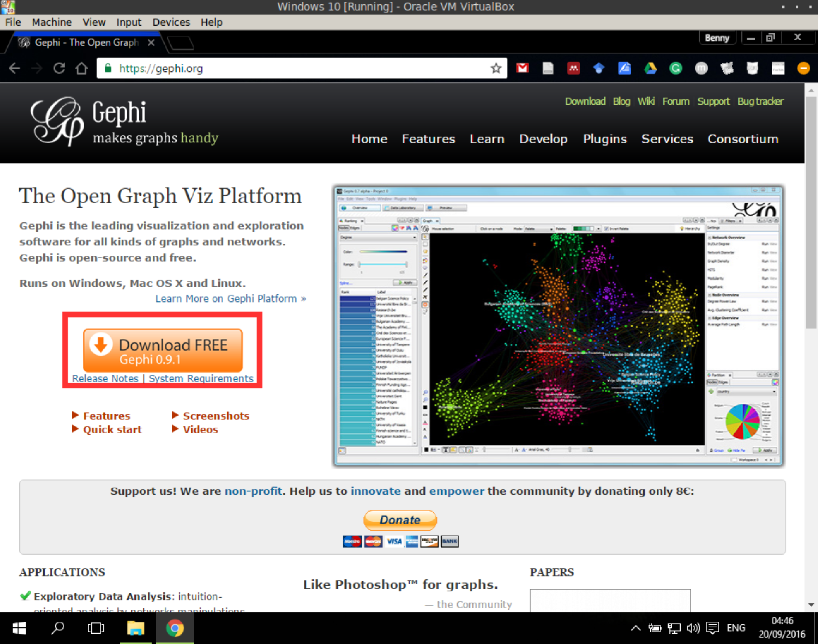Open the non-profit link in support banner

pyautogui.click(x=253, y=491)
